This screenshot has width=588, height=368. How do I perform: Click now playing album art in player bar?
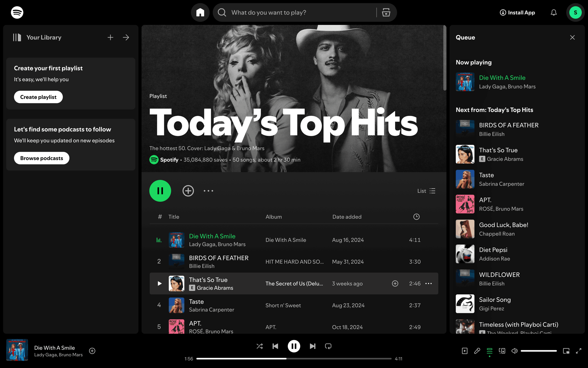pyautogui.click(x=17, y=350)
